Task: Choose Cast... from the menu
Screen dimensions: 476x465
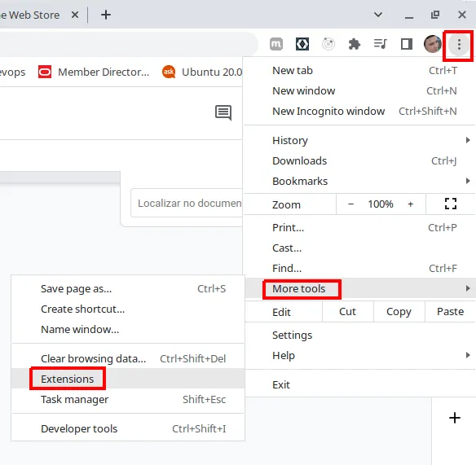Action: pyautogui.click(x=359, y=248)
